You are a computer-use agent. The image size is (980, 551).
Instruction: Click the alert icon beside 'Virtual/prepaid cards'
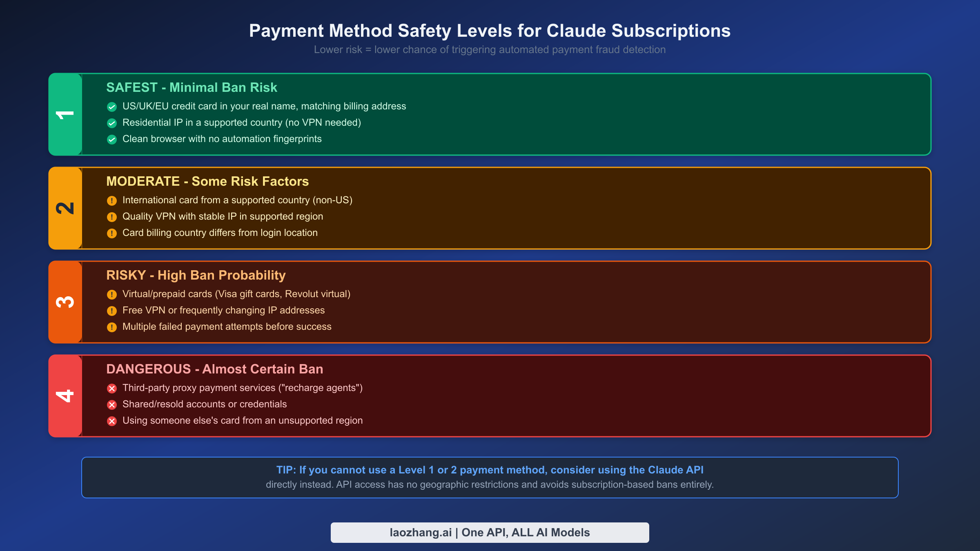coord(112,294)
